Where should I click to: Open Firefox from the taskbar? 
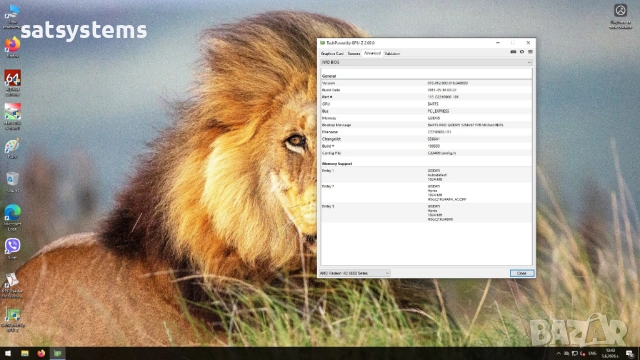pyautogui.click(x=41, y=353)
